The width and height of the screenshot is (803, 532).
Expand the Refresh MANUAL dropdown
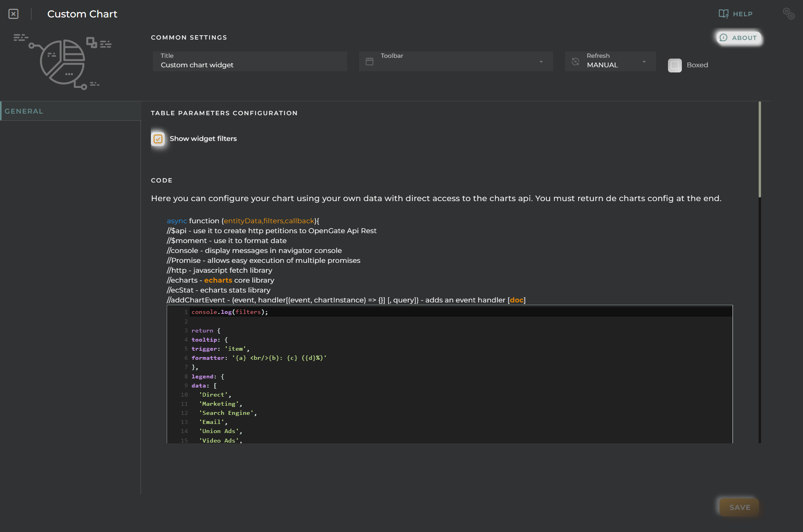610,61
